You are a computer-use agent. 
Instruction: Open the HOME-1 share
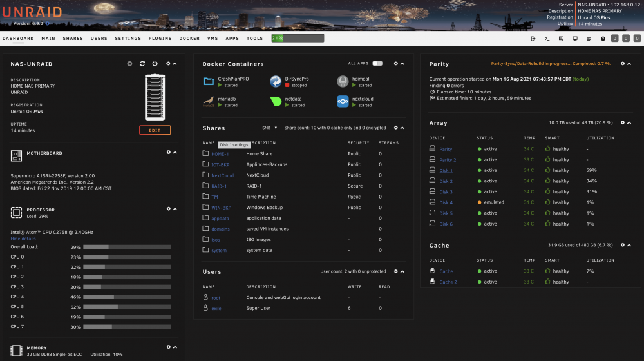220,154
